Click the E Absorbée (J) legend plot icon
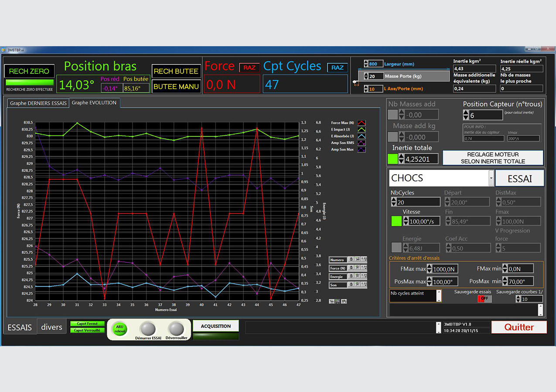The width and height of the screenshot is (556, 392). (x=361, y=136)
